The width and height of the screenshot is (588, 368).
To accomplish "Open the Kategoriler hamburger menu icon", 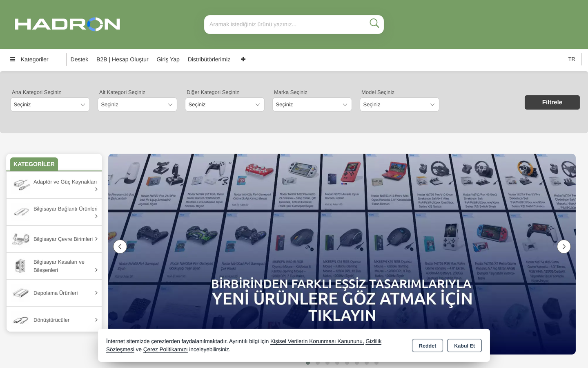I will [13, 59].
